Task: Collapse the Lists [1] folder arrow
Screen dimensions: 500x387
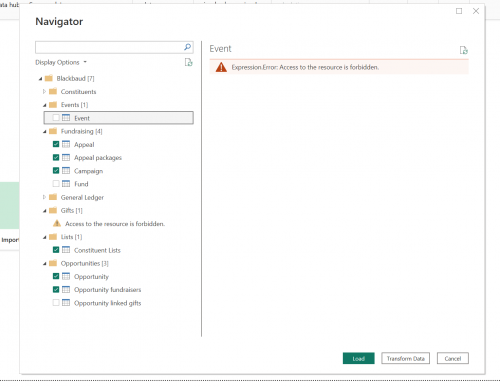Action: tap(45, 237)
